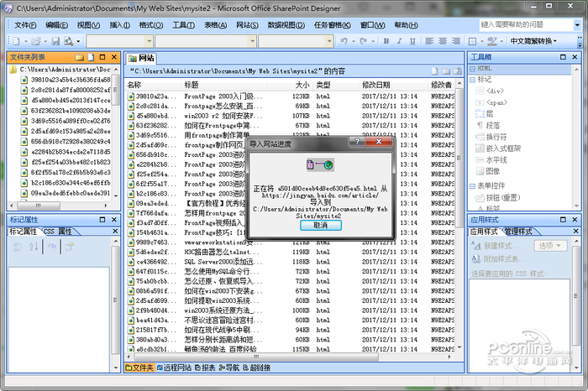Click Align Left icon
This screenshot has height=391, width=588.
tap(430, 41)
